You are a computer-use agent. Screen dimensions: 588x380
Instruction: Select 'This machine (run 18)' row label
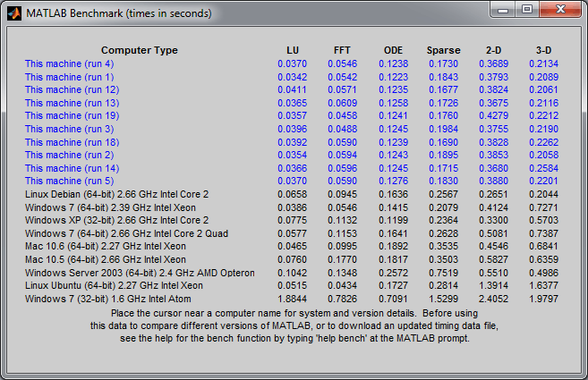pos(72,142)
